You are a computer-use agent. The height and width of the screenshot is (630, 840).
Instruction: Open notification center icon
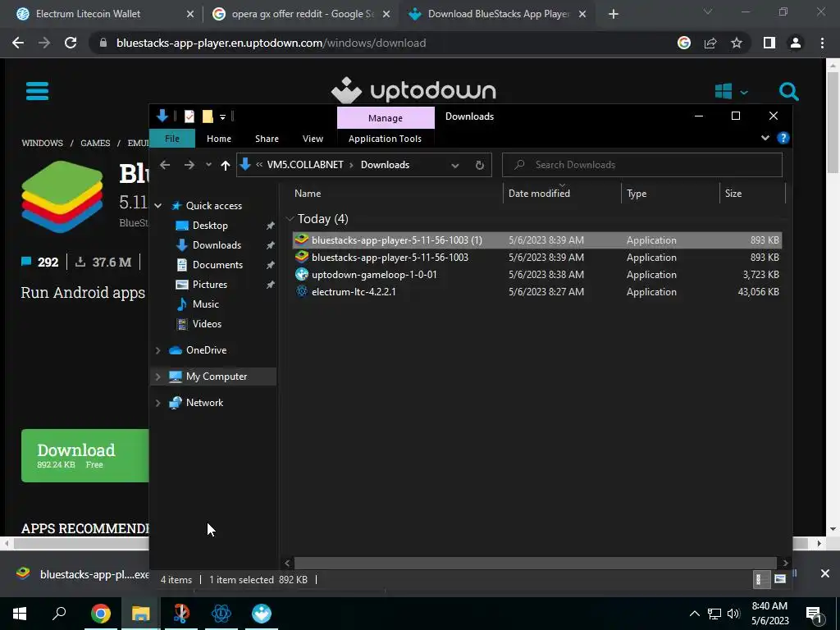pyautogui.click(x=815, y=614)
